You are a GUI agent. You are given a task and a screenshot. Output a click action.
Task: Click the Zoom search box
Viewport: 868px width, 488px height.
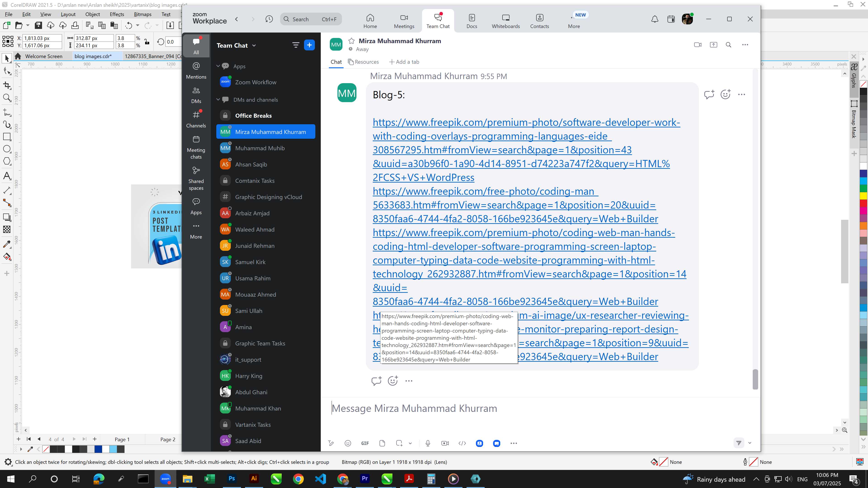[311, 19]
